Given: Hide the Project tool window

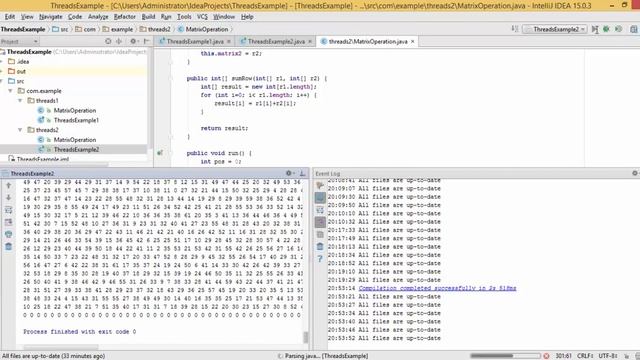Looking at the screenshot, I should (146, 41).
